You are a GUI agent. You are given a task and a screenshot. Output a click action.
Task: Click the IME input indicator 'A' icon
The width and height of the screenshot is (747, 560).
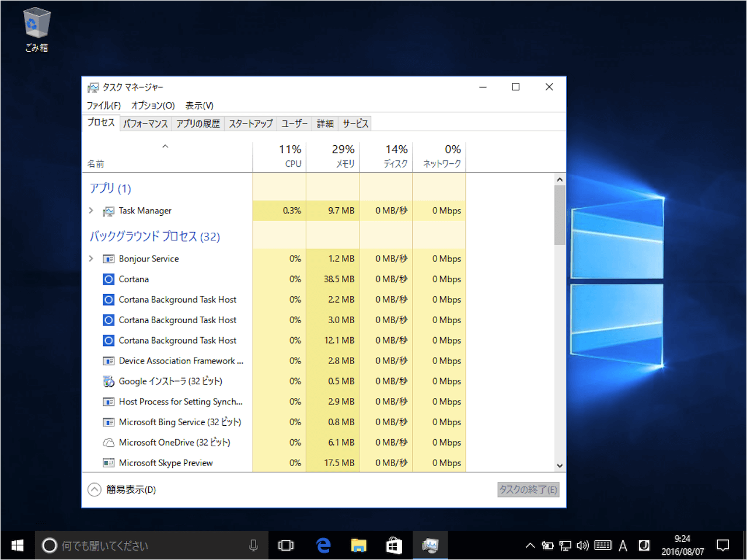(x=623, y=545)
